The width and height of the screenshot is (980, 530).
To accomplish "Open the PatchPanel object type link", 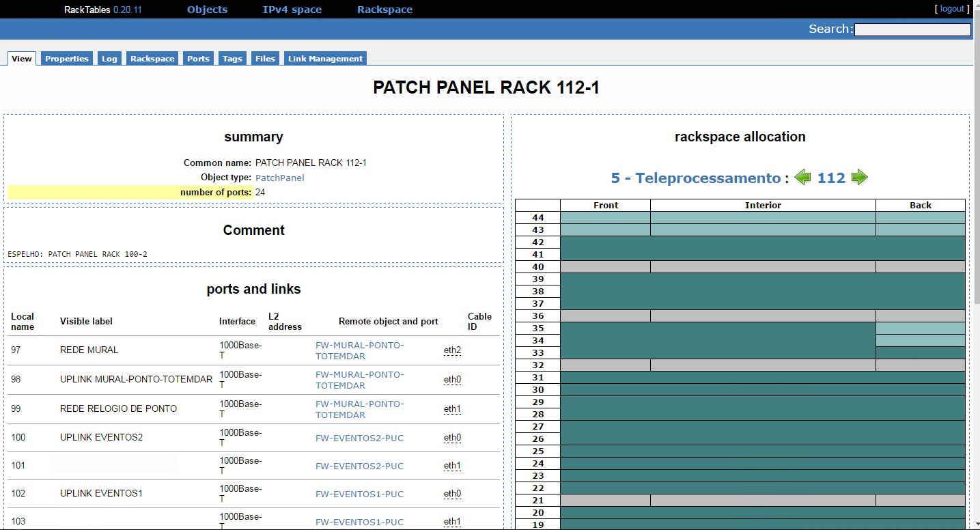I will pos(279,178).
